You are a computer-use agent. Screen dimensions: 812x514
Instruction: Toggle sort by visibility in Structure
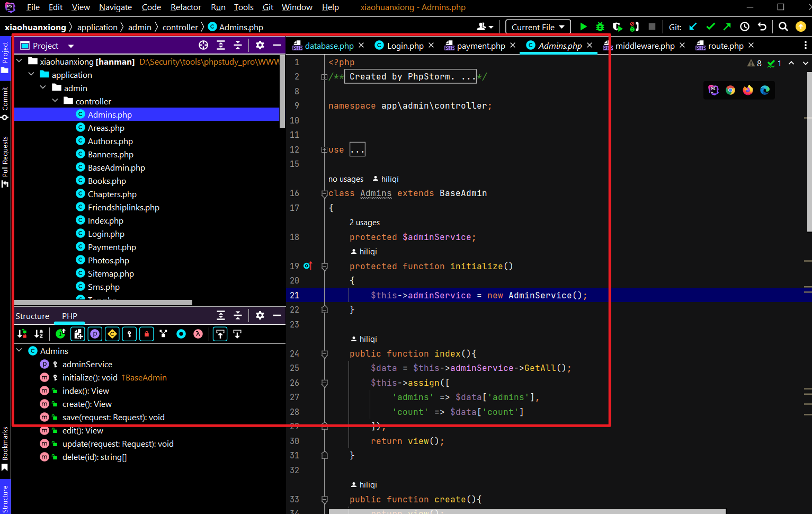click(x=22, y=334)
